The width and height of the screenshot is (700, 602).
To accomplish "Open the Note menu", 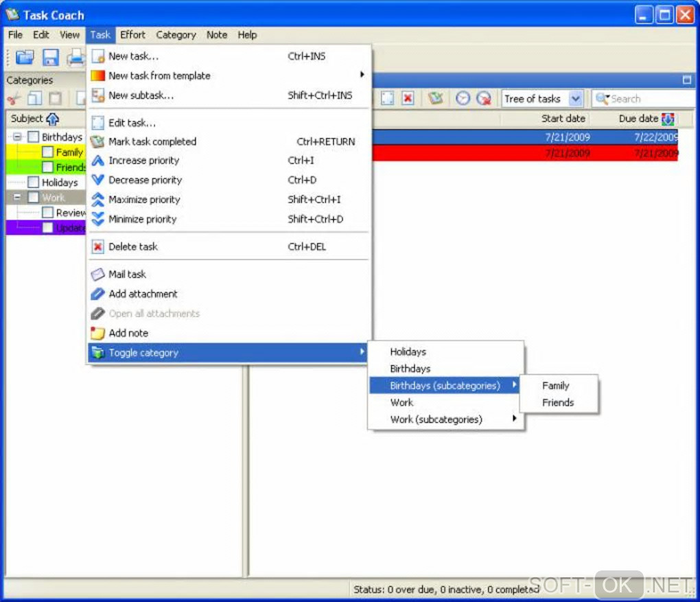I will (216, 35).
